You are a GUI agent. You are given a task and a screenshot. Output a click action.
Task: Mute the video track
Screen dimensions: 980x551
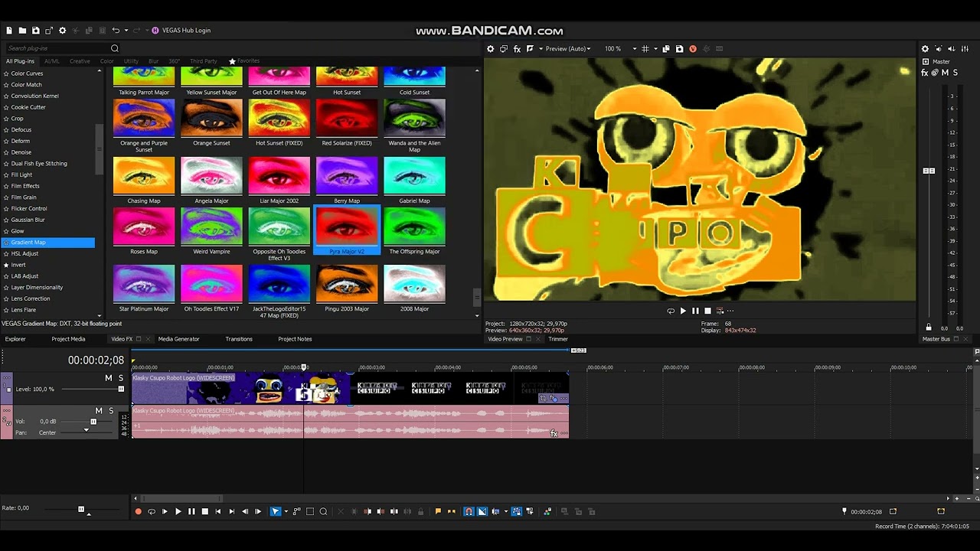(x=109, y=378)
